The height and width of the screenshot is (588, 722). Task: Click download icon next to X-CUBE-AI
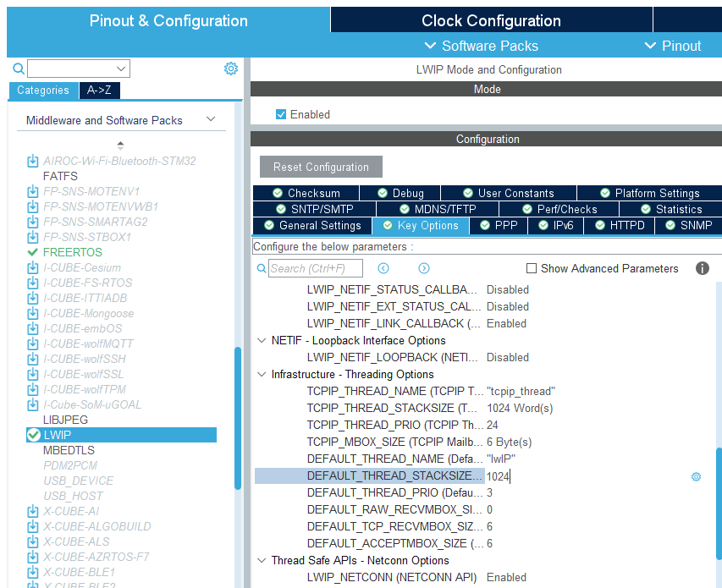tap(33, 511)
